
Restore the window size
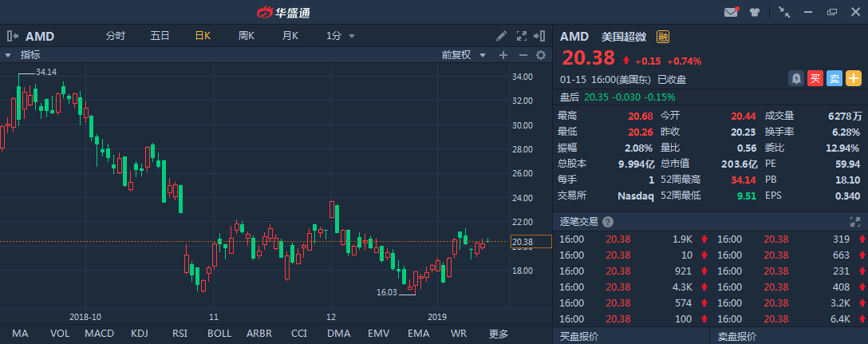point(831,12)
